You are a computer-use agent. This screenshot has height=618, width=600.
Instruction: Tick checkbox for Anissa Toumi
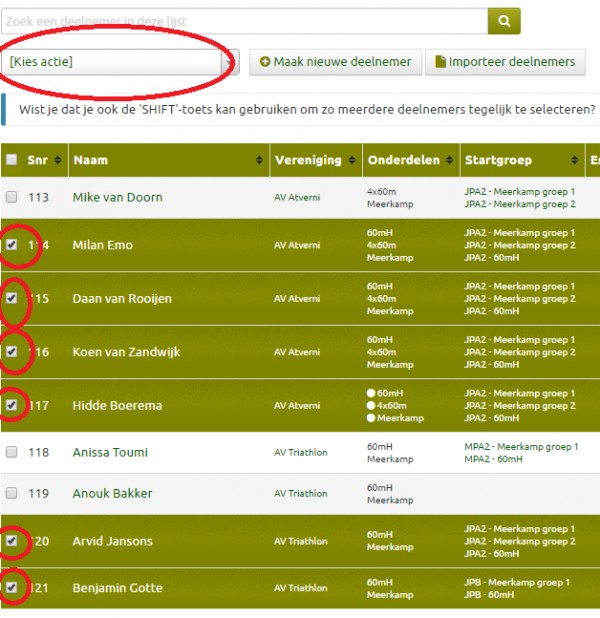[x=12, y=452]
